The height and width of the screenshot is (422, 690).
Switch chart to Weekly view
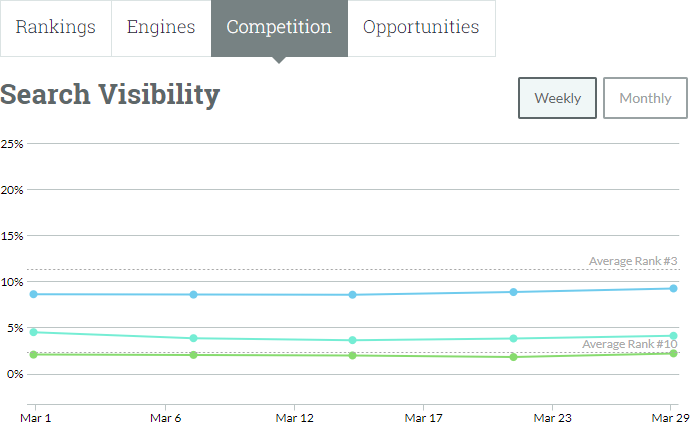click(557, 98)
